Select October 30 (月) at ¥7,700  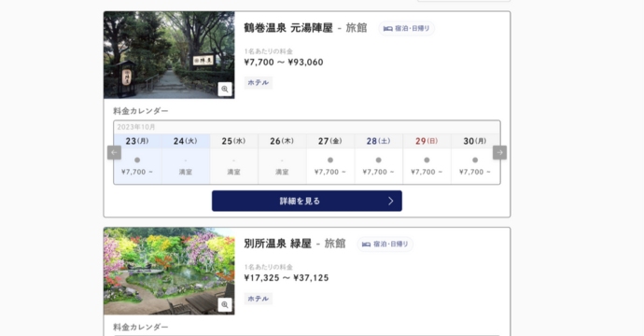pyautogui.click(x=475, y=159)
